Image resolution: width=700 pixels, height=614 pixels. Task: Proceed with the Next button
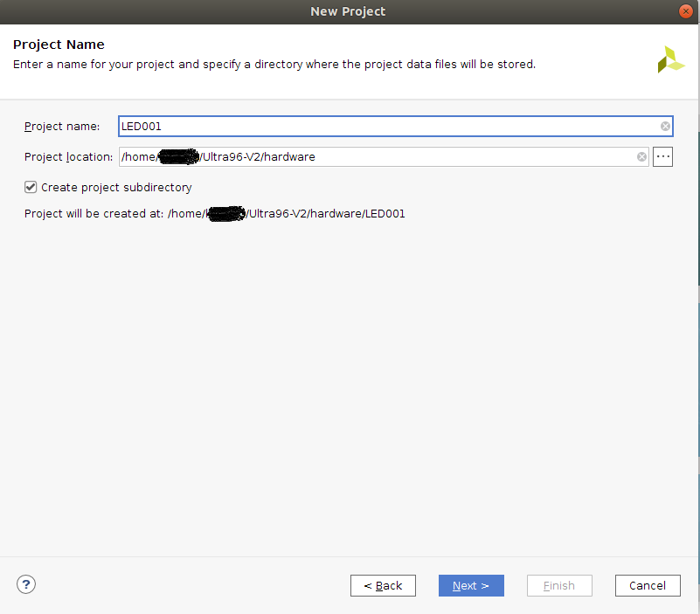pyautogui.click(x=471, y=585)
